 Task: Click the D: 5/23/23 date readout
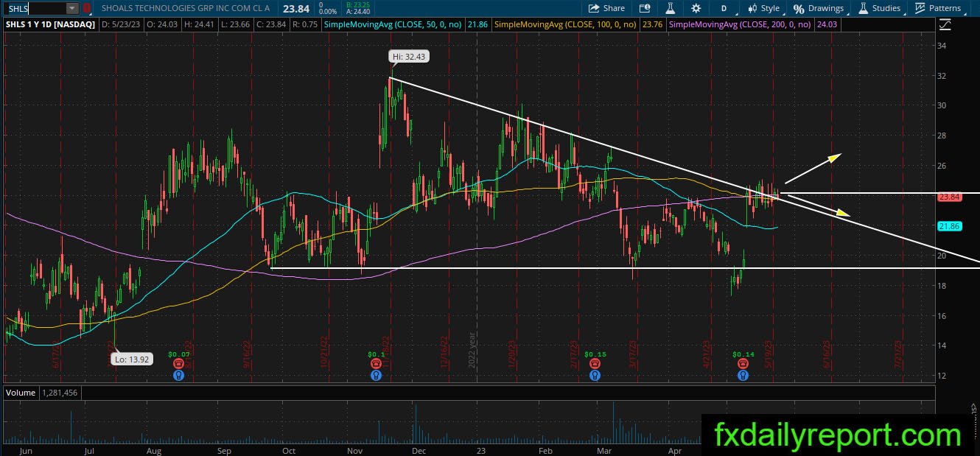click(x=121, y=24)
